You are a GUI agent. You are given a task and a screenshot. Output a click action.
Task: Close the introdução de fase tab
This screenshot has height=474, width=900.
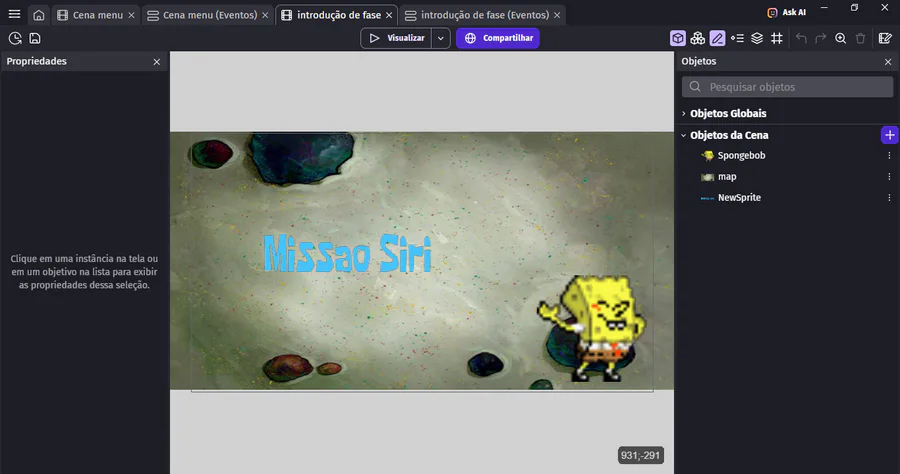tap(389, 15)
